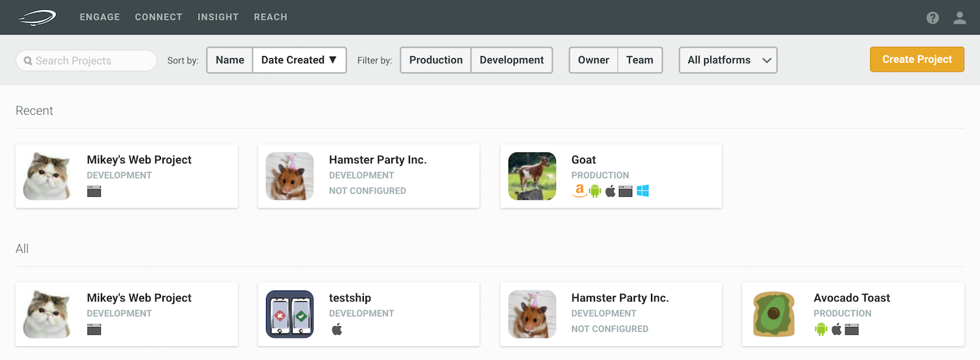Sort projects by Name
This screenshot has width=980, height=360.
coord(230,60)
